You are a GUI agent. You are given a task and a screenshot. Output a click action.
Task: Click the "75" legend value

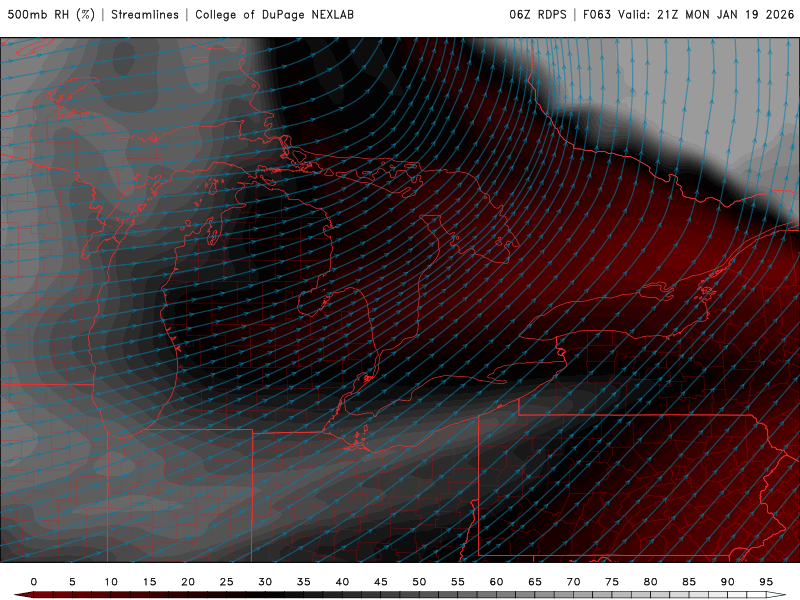[x=612, y=582]
